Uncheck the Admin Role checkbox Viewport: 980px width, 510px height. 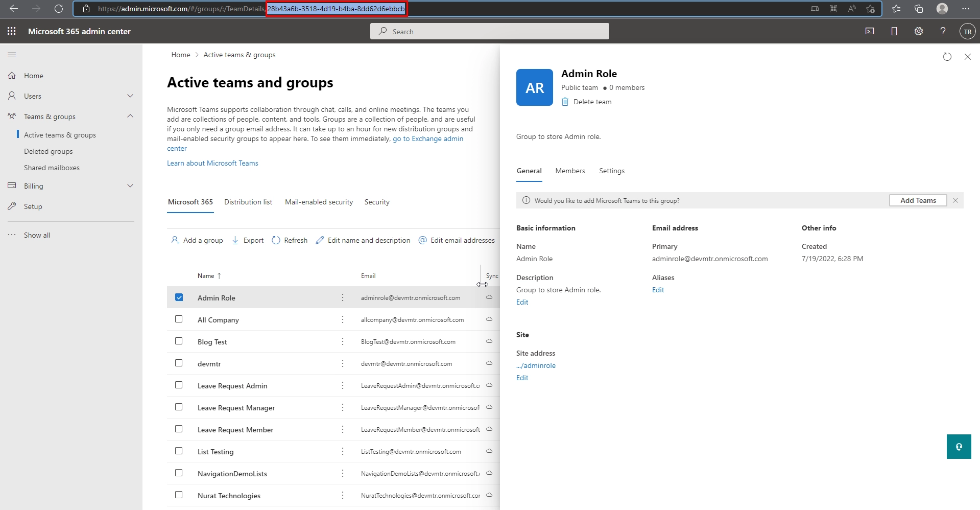(179, 297)
